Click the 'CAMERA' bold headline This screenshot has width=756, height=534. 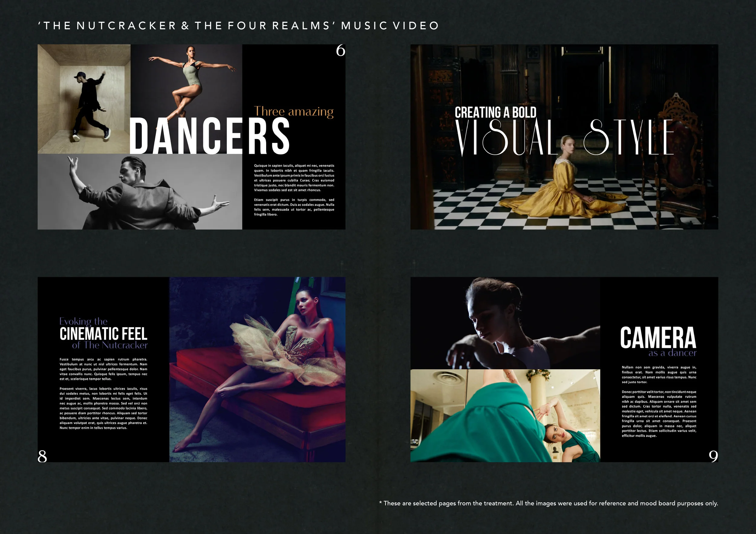658,338
